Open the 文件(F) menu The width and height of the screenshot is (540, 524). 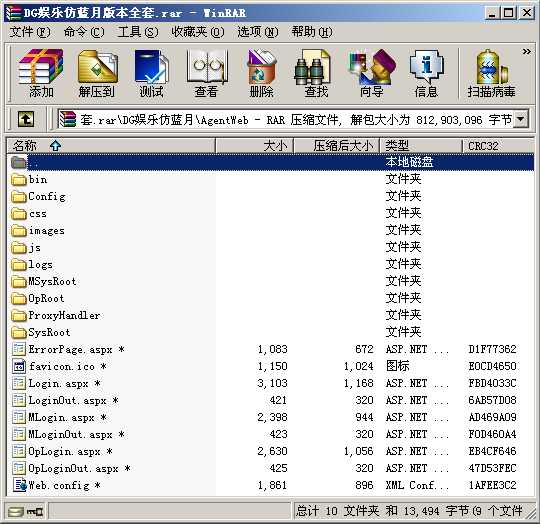[30, 32]
